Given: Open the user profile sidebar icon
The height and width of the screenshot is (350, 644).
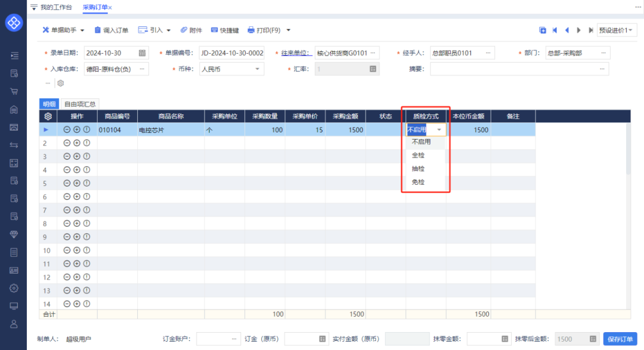Looking at the screenshot, I should (14, 324).
